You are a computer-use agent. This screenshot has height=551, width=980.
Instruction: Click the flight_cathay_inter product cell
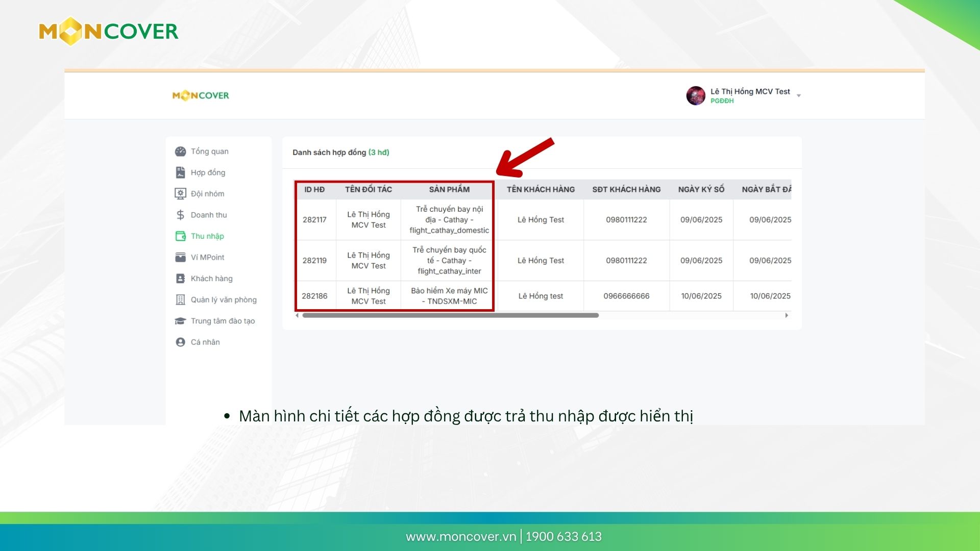(449, 261)
